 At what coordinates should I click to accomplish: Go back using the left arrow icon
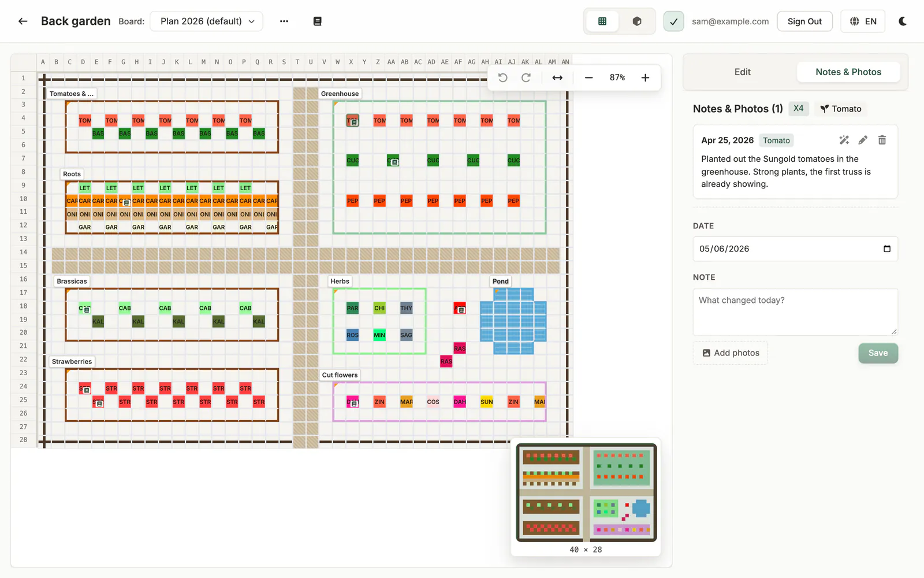pyautogui.click(x=23, y=21)
